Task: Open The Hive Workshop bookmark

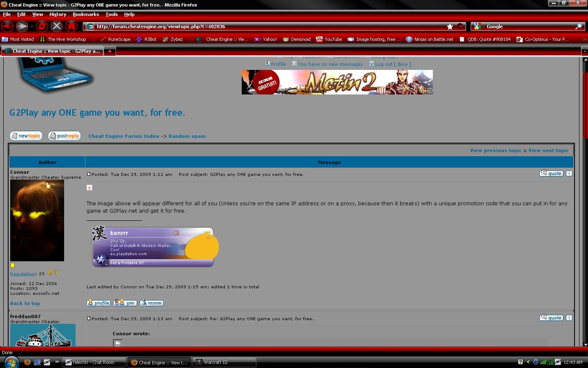Action: (63, 39)
